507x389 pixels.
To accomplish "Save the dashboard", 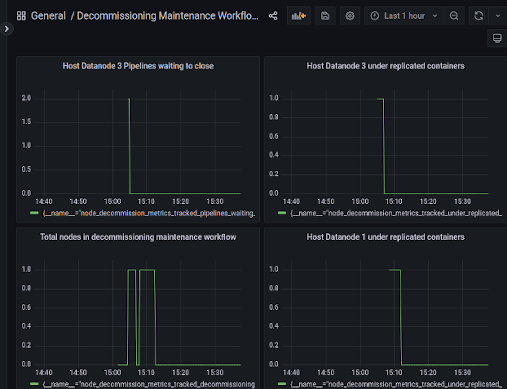I will [x=325, y=16].
